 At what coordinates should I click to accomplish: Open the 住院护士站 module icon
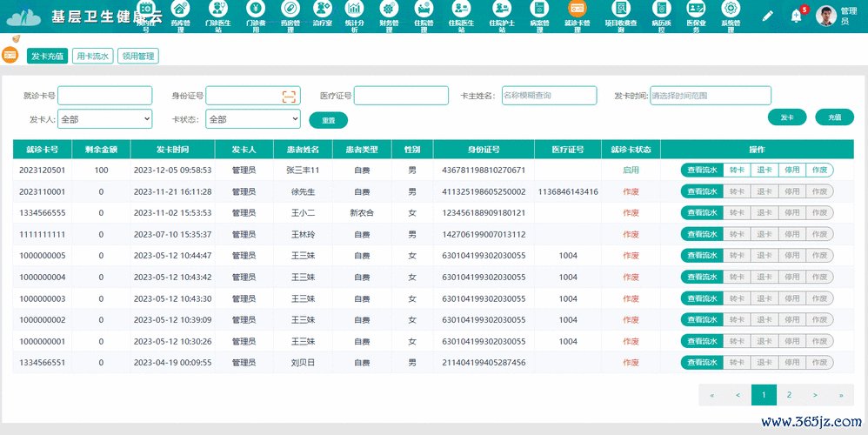pyautogui.click(x=502, y=9)
